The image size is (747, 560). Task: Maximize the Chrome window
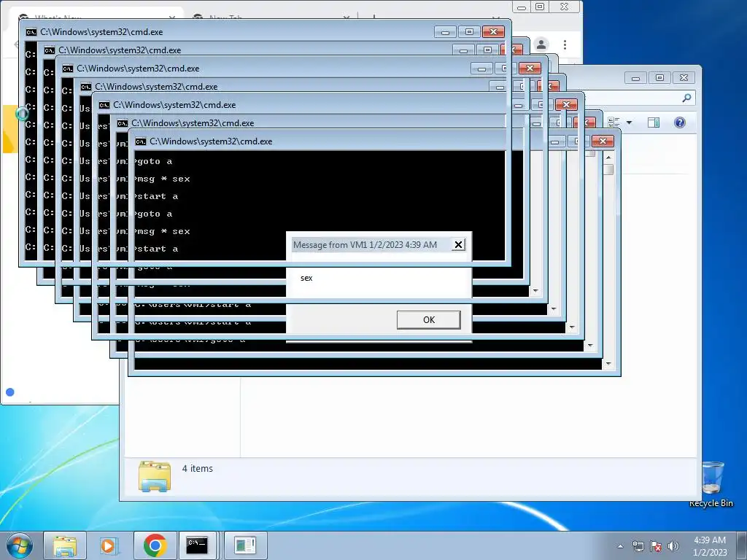click(x=540, y=7)
